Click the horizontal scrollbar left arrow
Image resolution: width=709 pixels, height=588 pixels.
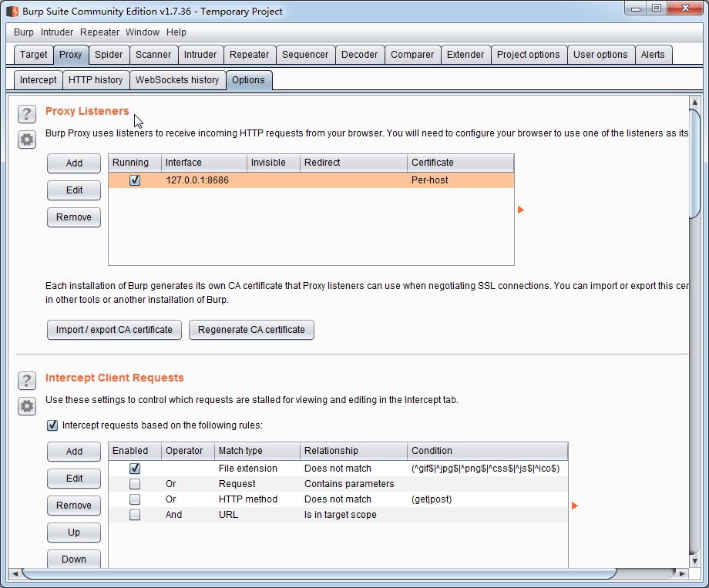15,573
